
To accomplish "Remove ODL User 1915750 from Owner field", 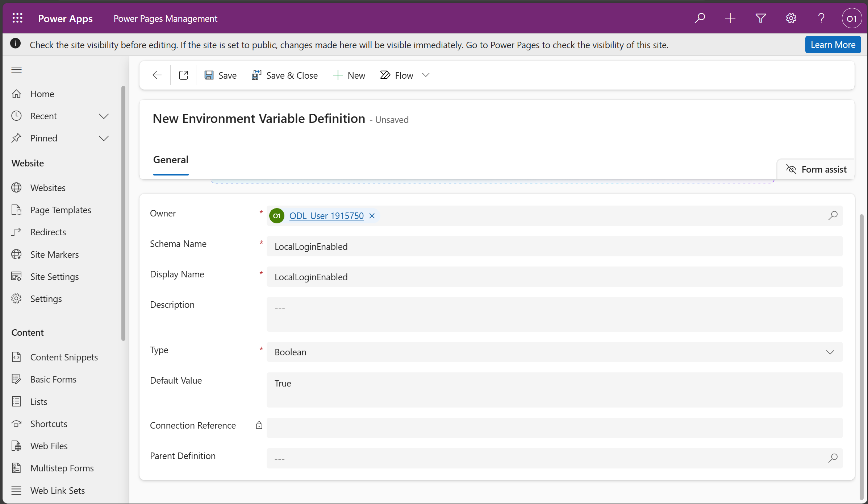I will [x=372, y=215].
